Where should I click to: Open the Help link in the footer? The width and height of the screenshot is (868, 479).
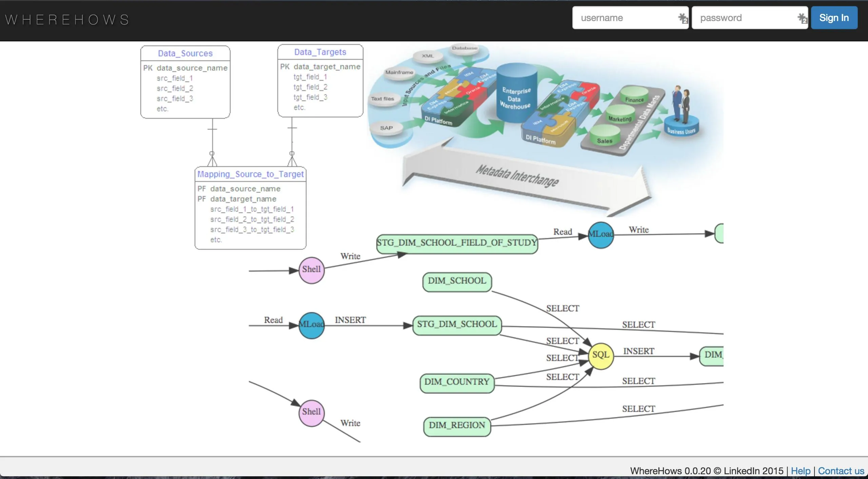pyautogui.click(x=800, y=471)
